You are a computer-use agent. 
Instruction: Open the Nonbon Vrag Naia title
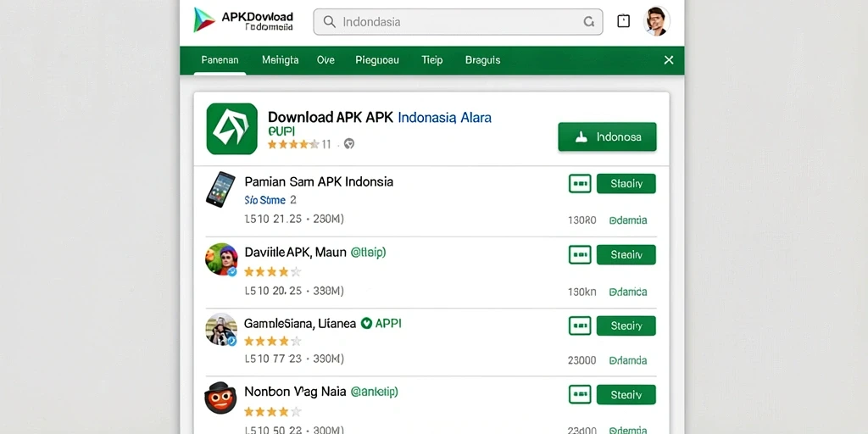pyautogui.click(x=295, y=392)
